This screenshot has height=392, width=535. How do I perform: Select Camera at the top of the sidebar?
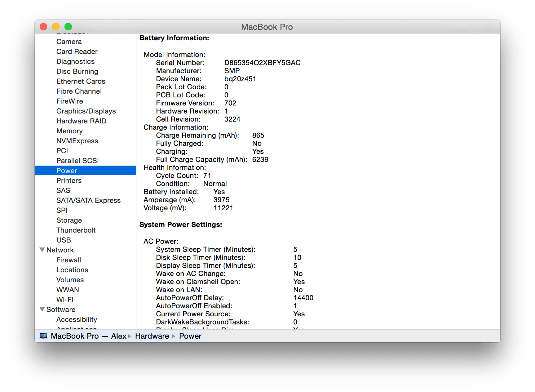click(x=69, y=42)
